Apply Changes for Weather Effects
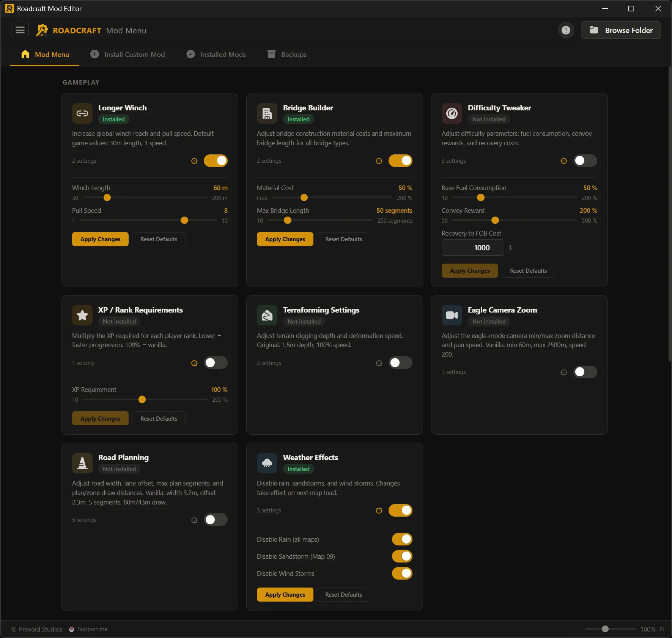Image resolution: width=672 pixels, height=638 pixels. pos(285,595)
